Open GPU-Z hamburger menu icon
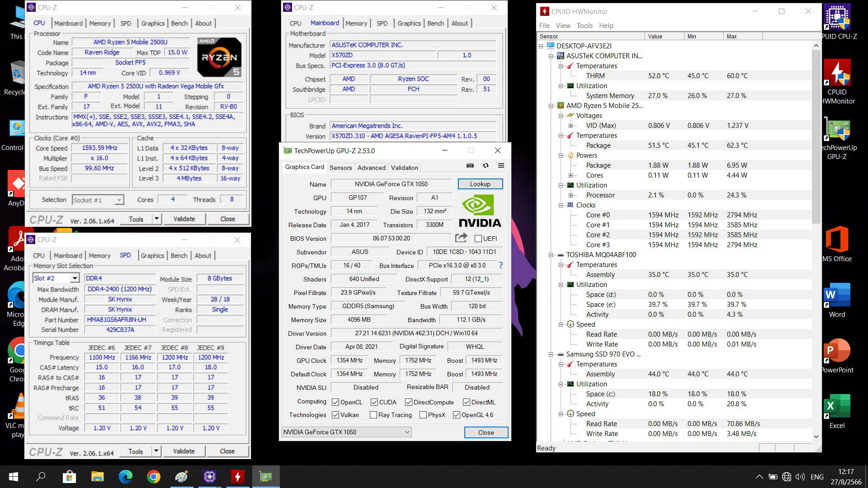The height and width of the screenshot is (488, 868). [501, 165]
